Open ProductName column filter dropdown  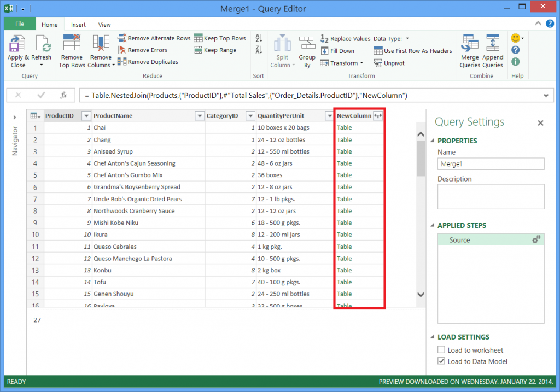(200, 116)
